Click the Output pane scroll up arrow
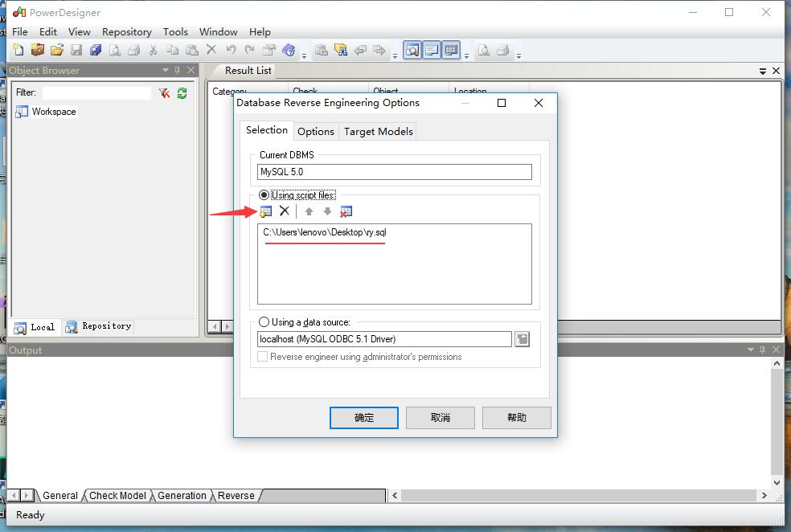This screenshot has width=791, height=532. [x=777, y=363]
